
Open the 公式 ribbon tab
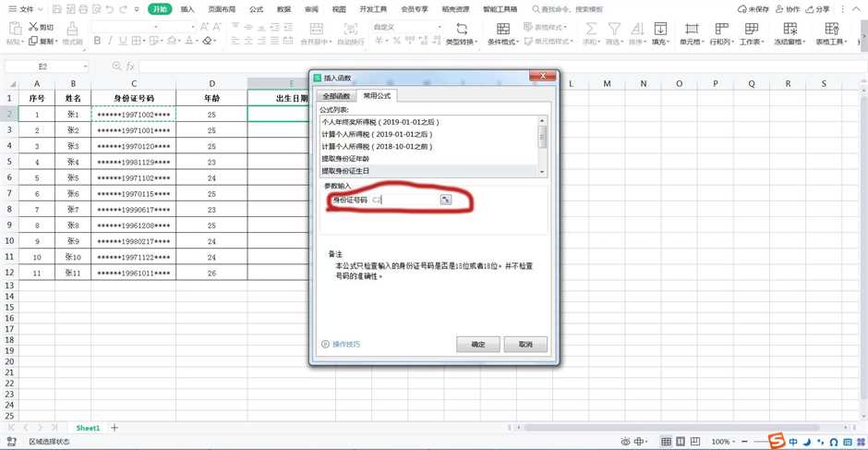coord(256,9)
